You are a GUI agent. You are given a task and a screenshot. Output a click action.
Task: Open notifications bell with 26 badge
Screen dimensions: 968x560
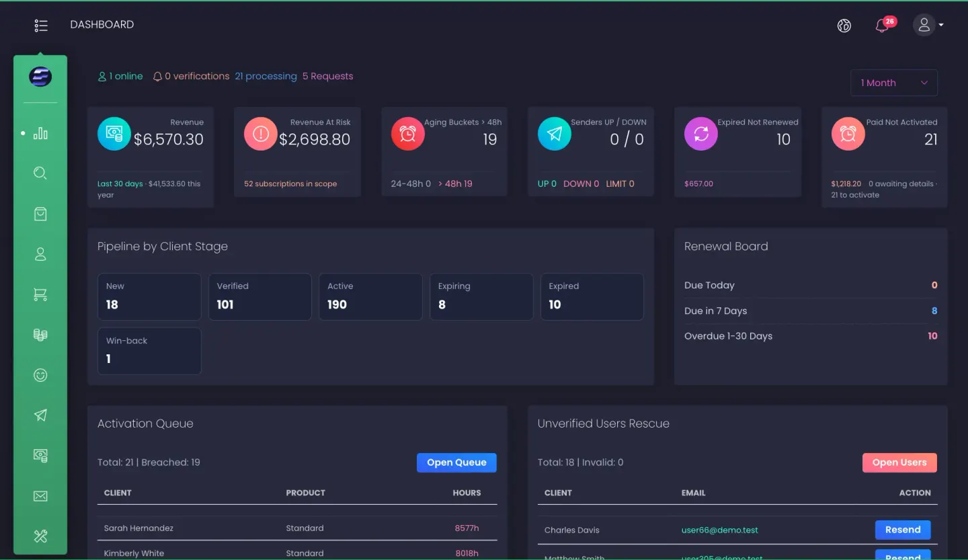882,26
